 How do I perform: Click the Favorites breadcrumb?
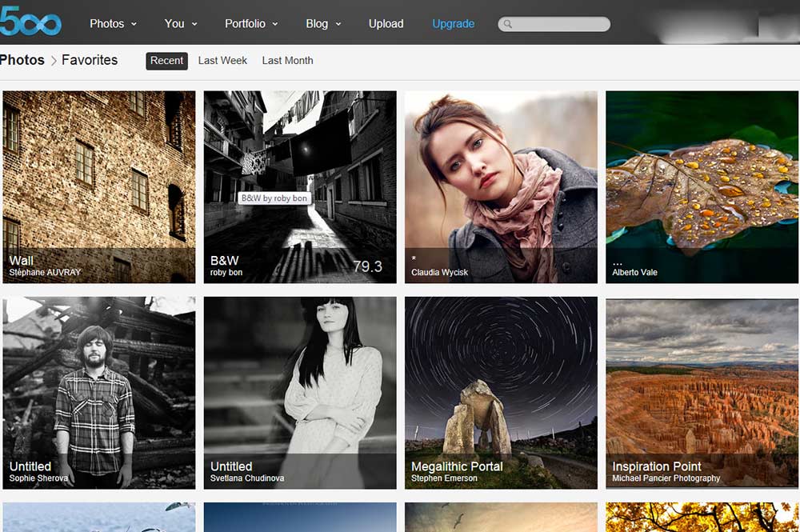[x=90, y=60]
